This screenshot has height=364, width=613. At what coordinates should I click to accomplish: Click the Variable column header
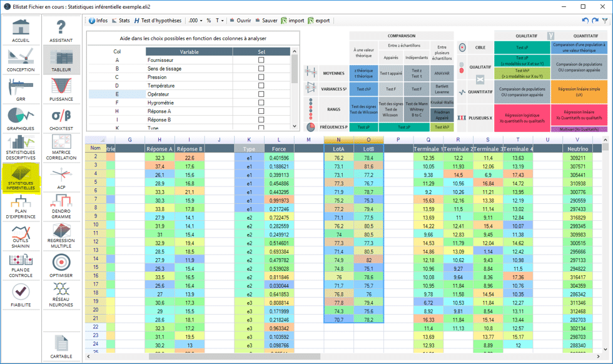click(x=189, y=52)
